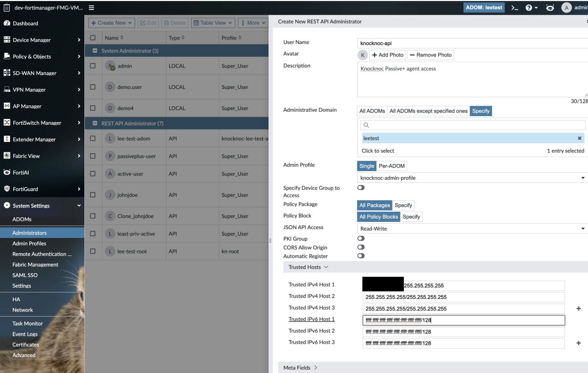
Task: Toggle the PKI Group switch
Action: pyautogui.click(x=361, y=238)
